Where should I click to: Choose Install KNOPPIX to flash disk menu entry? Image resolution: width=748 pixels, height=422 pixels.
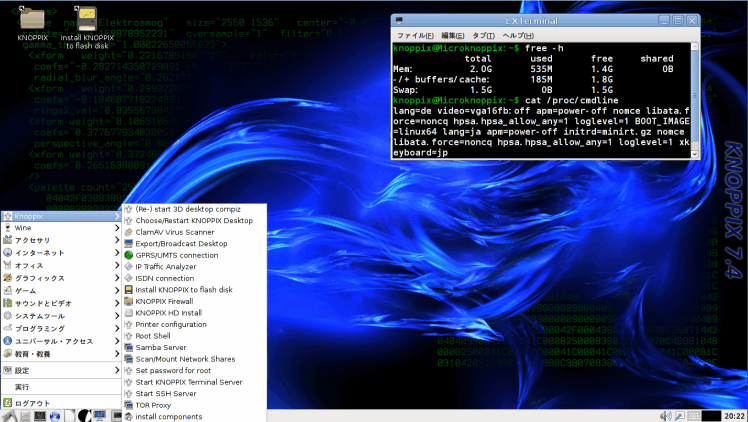[x=195, y=289]
